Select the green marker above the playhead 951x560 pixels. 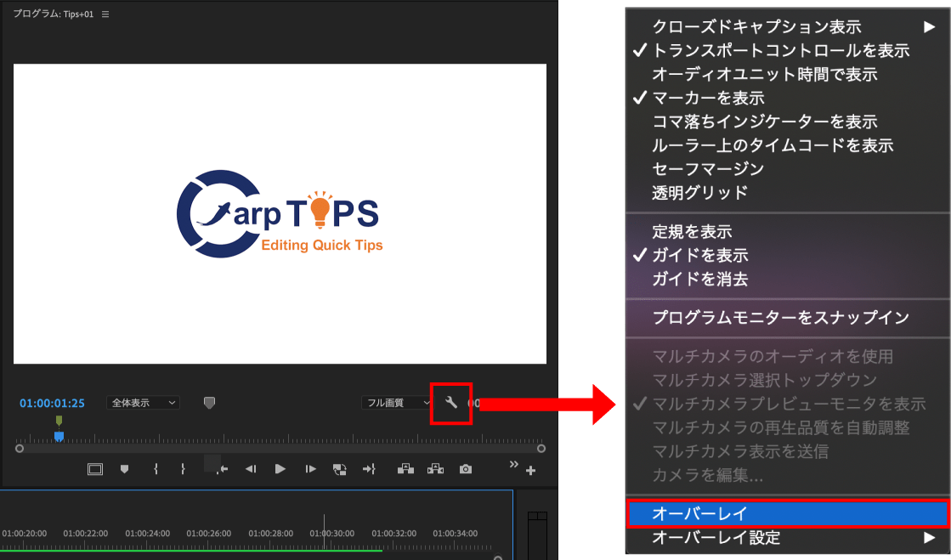pos(59,421)
